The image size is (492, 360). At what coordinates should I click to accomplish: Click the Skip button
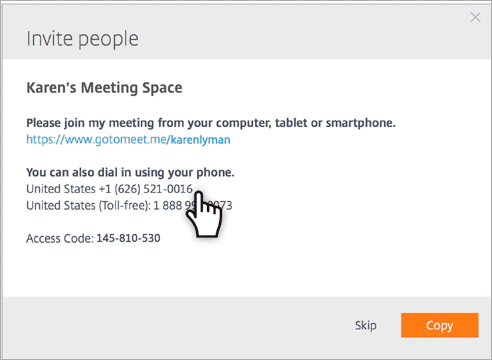366,325
